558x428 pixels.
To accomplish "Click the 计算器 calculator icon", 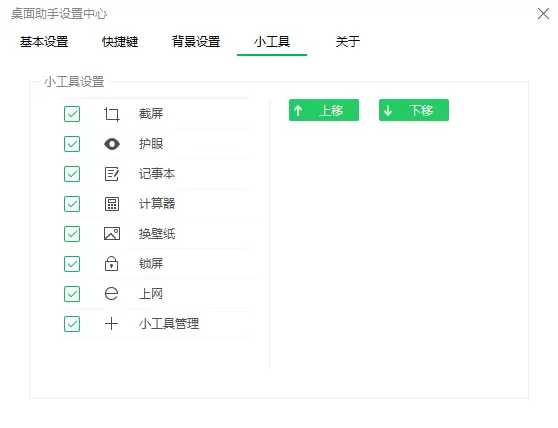I will (x=112, y=204).
